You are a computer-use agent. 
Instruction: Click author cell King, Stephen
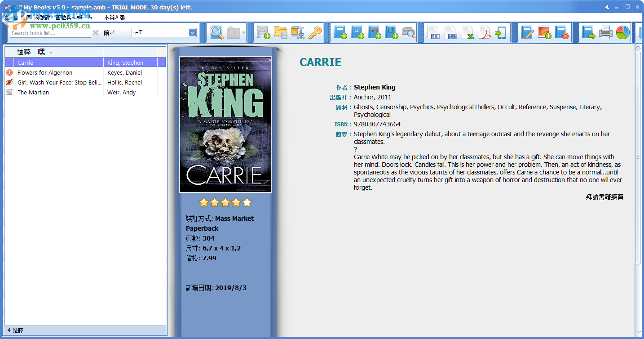tap(130, 62)
